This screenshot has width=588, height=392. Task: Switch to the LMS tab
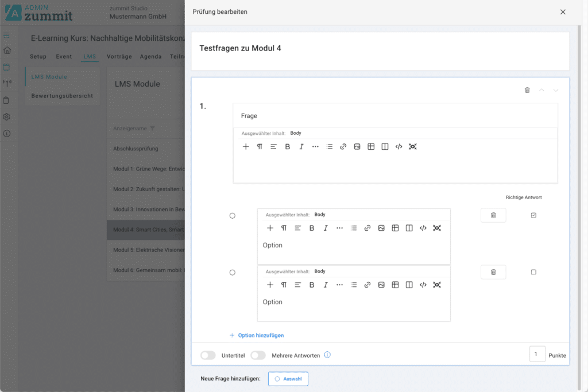(90, 57)
